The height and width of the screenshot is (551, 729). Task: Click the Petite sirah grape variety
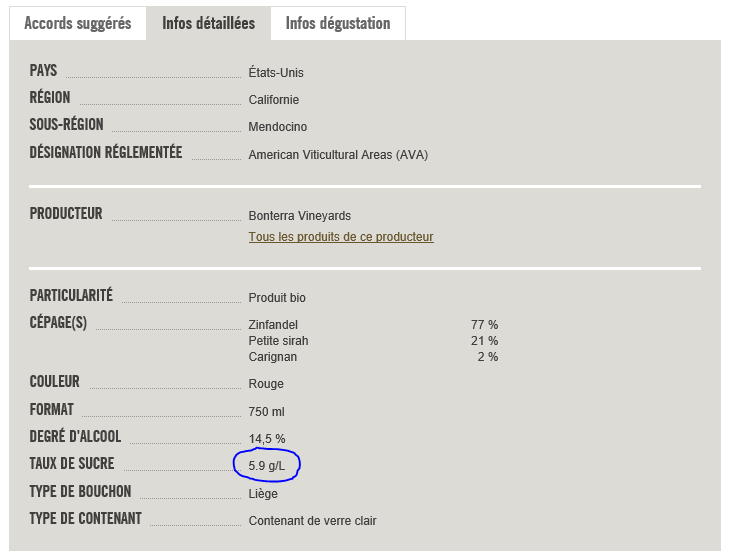tap(279, 341)
